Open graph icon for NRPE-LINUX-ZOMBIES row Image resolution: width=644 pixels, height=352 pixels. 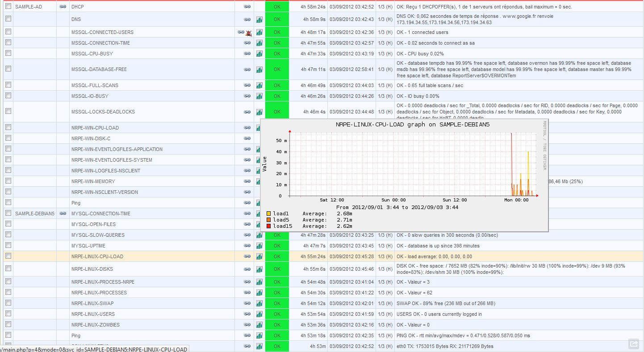(x=259, y=325)
